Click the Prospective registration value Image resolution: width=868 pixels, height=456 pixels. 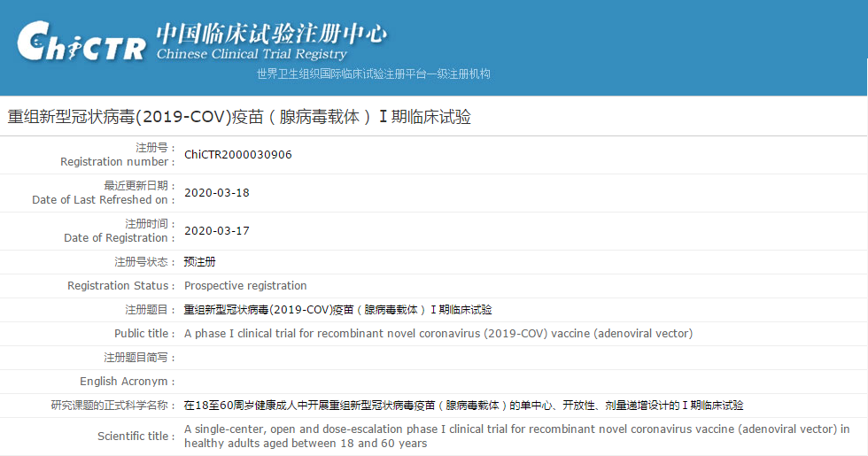tap(245, 285)
